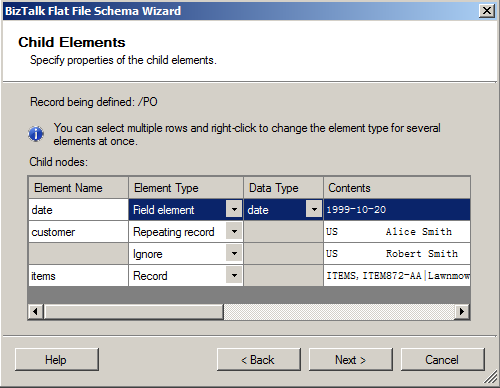Click the Data Type column header

pos(283,188)
